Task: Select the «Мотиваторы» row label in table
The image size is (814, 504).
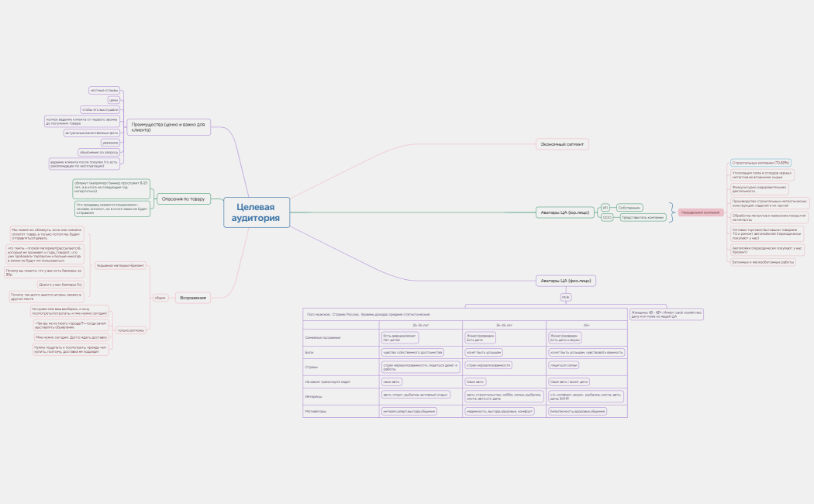Action: (316, 411)
